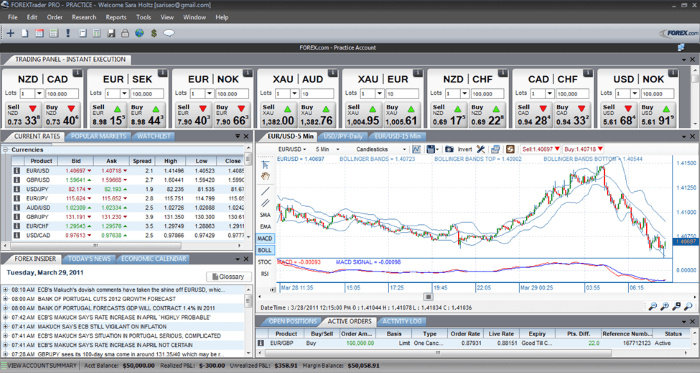Click the info icon on USD/NOK tile
The image size is (700, 373).
(x=673, y=73)
